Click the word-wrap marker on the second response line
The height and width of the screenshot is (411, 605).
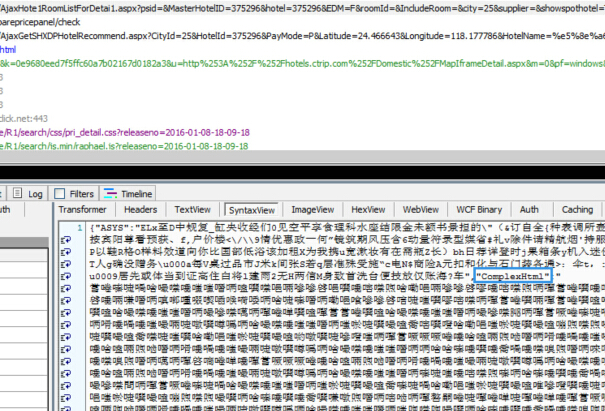pyautogui.click(x=66, y=240)
